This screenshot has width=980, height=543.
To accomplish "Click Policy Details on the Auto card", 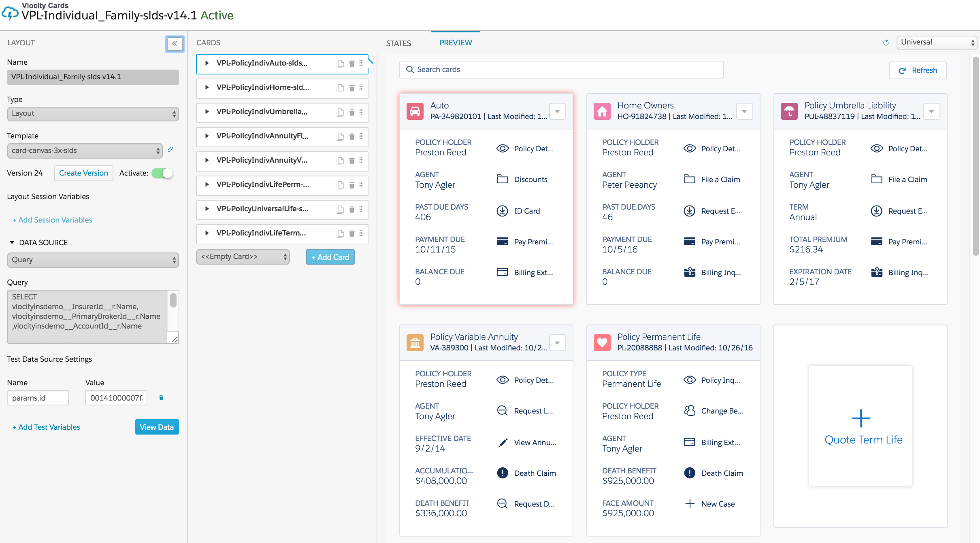I will click(525, 148).
